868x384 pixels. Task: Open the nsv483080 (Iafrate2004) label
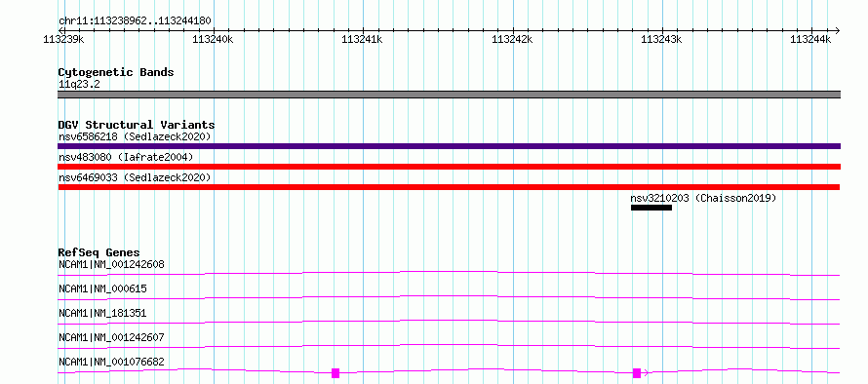coord(126,157)
